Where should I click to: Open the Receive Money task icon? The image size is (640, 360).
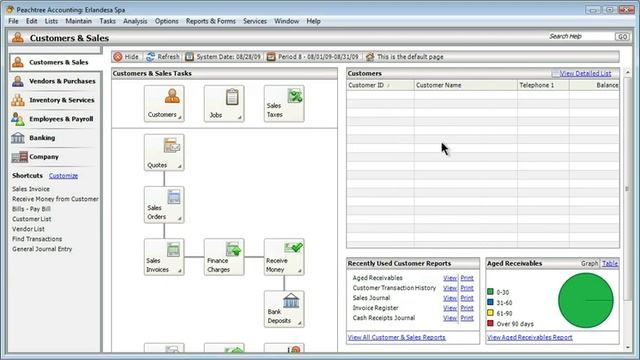click(x=284, y=257)
